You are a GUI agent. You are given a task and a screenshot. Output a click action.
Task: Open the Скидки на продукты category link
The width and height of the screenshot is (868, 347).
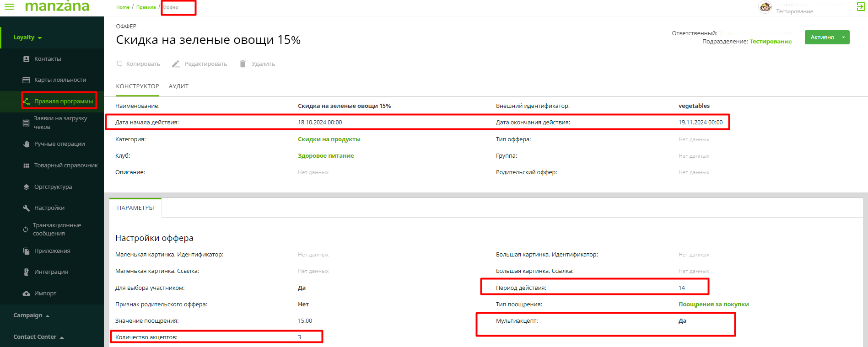329,139
